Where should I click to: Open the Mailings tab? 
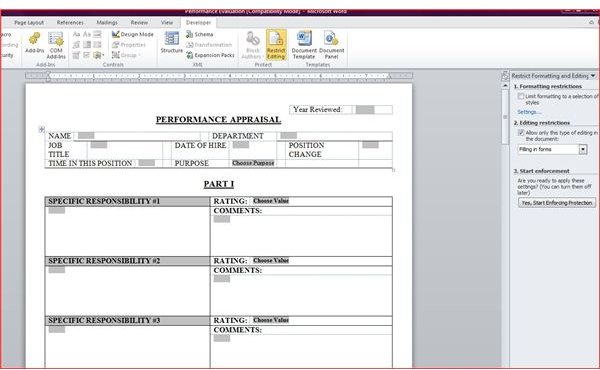(107, 23)
